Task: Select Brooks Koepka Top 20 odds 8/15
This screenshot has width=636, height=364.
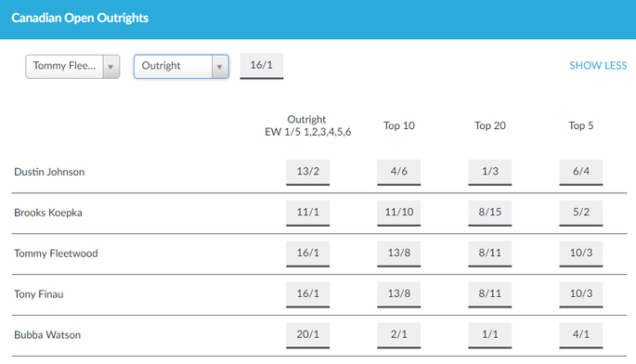Action: tap(490, 213)
